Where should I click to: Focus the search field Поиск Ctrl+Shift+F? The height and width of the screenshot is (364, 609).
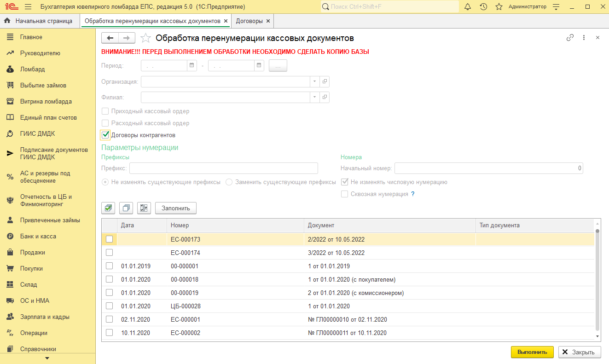click(390, 7)
